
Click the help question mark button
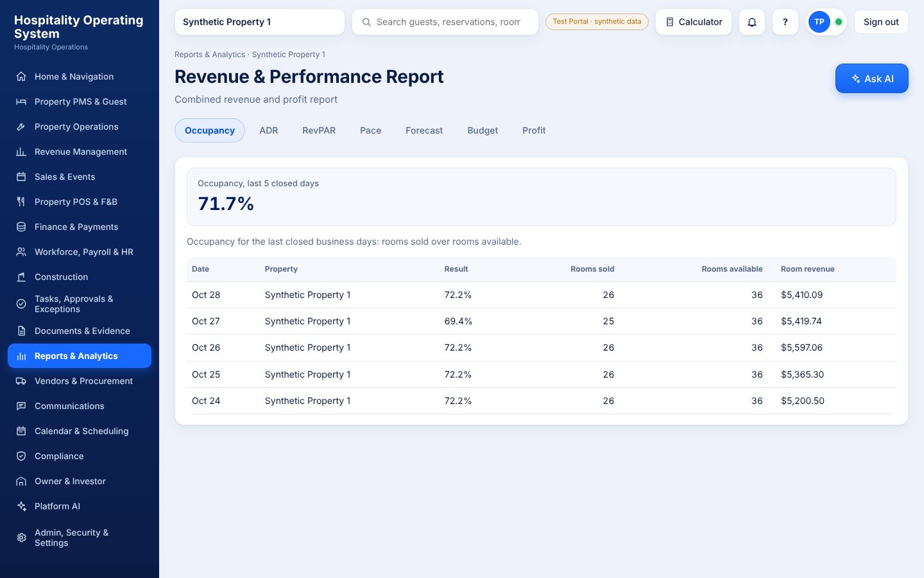[785, 22]
